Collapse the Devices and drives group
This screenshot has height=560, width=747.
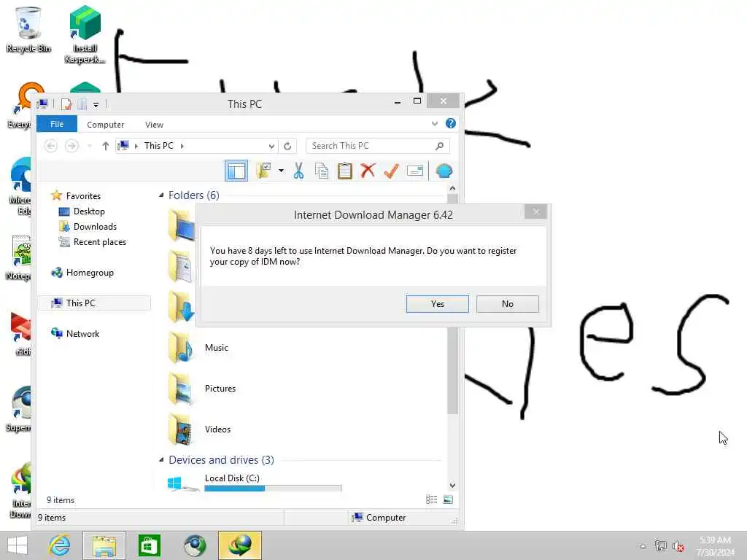coord(161,460)
